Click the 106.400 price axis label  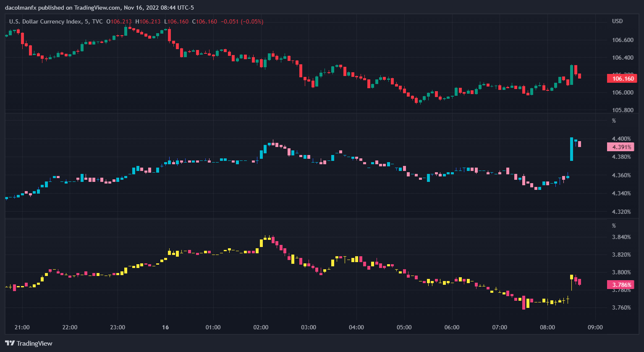623,58
